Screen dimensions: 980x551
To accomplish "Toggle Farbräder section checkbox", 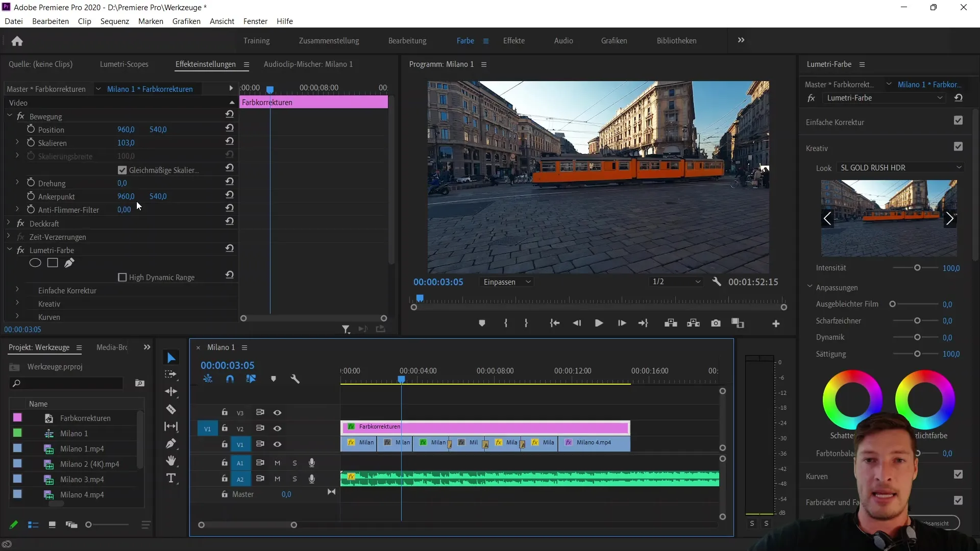I will [958, 500].
